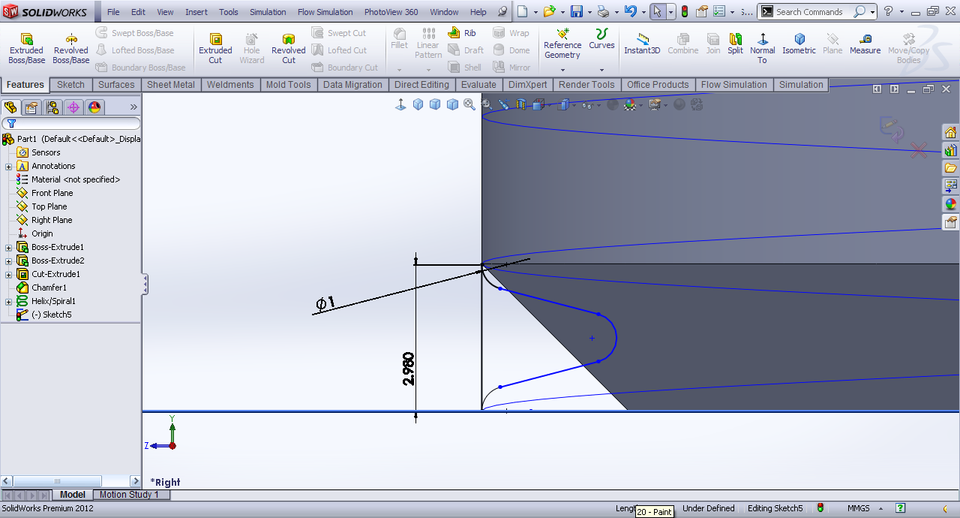Expand more panel tabs chevron
Viewport: 960px width, 518px height.
133,107
